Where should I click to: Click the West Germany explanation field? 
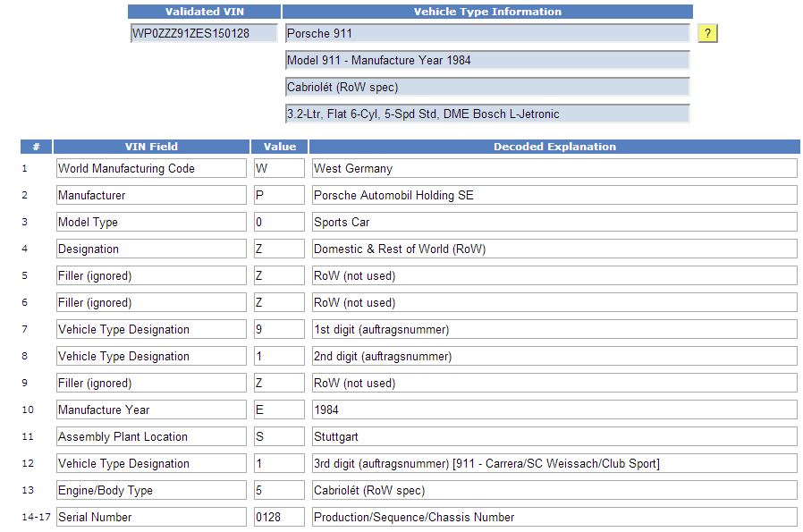click(554, 168)
